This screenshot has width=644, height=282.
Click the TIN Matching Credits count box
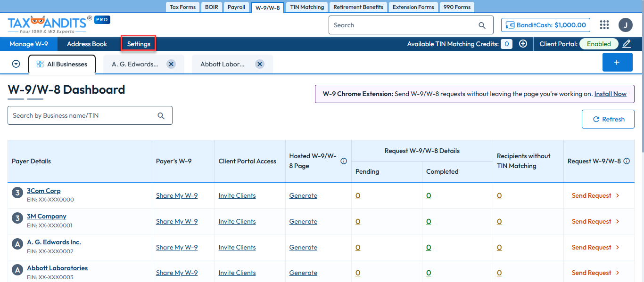506,44
